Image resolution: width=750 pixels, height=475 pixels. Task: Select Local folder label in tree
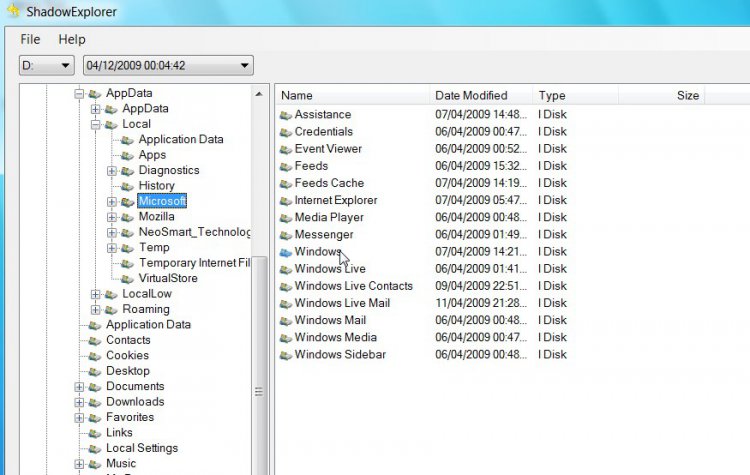pyautogui.click(x=136, y=124)
